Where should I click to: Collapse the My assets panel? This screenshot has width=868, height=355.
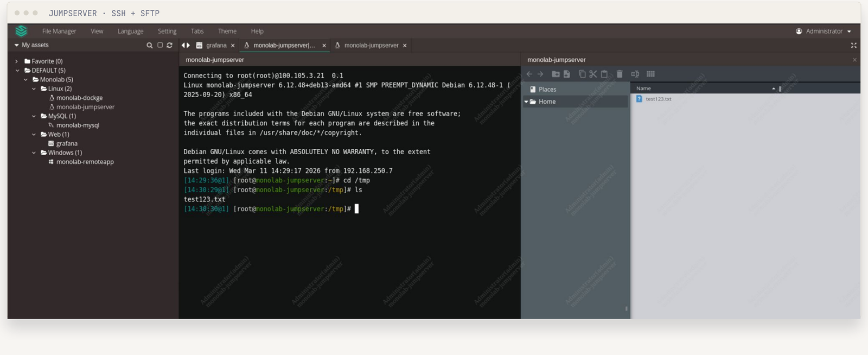[x=16, y=45]
